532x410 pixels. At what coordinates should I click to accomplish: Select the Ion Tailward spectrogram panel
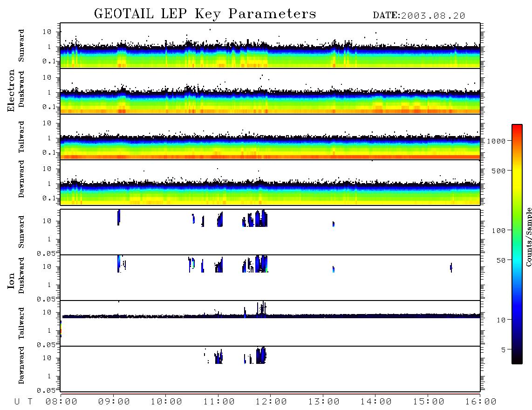[270, 323]
